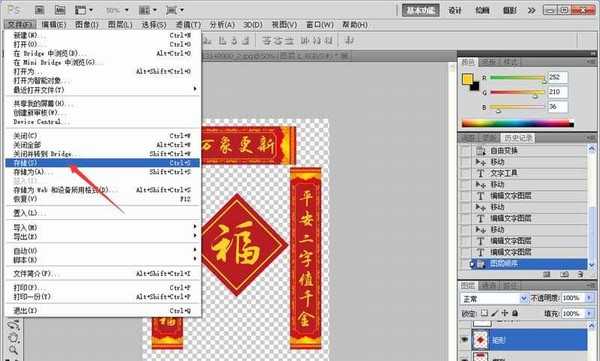Open the Arrange Documents dropdown
Viewport: 600px width, 361px height.
tap(148, 10)
